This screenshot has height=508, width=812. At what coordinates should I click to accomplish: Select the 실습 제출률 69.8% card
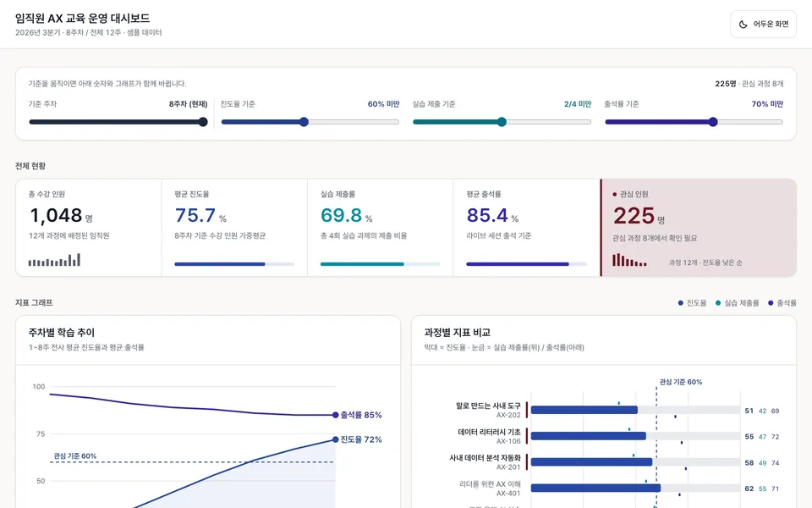click(x=380, y=228)
